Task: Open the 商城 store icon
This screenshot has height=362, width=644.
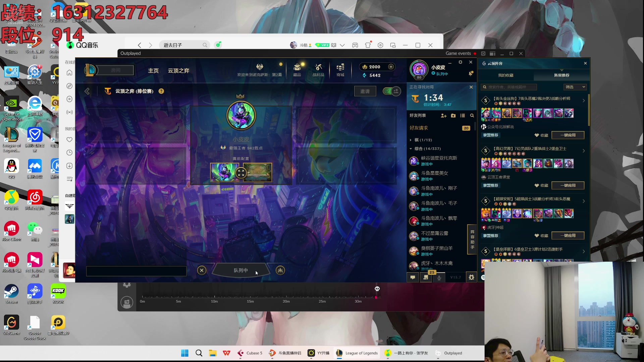Action: pos(340,70)
